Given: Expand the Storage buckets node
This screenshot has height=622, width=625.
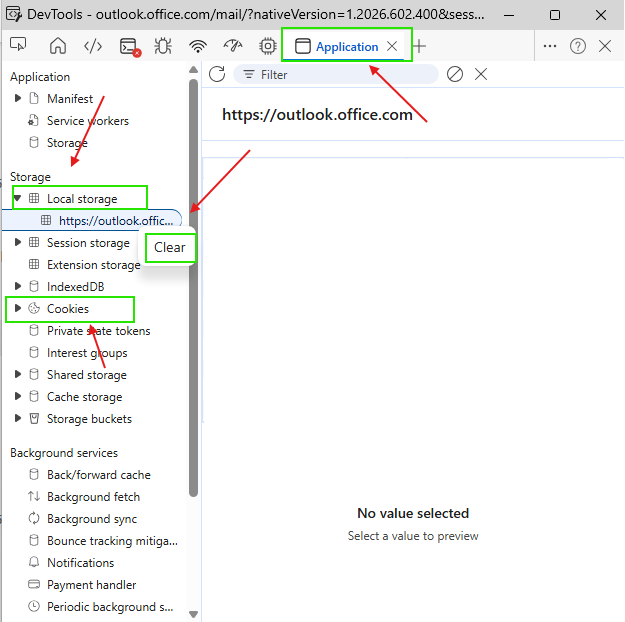Looking at the screenshot, I should [x=18, y=418].
